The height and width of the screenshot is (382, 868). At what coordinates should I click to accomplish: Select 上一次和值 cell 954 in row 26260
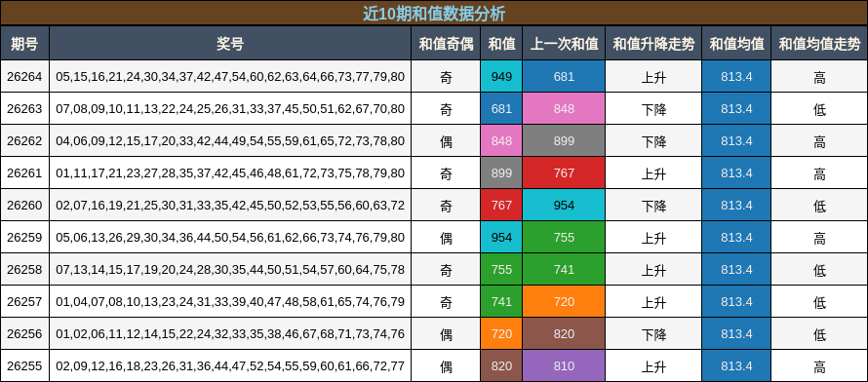[x=564, y=205]
